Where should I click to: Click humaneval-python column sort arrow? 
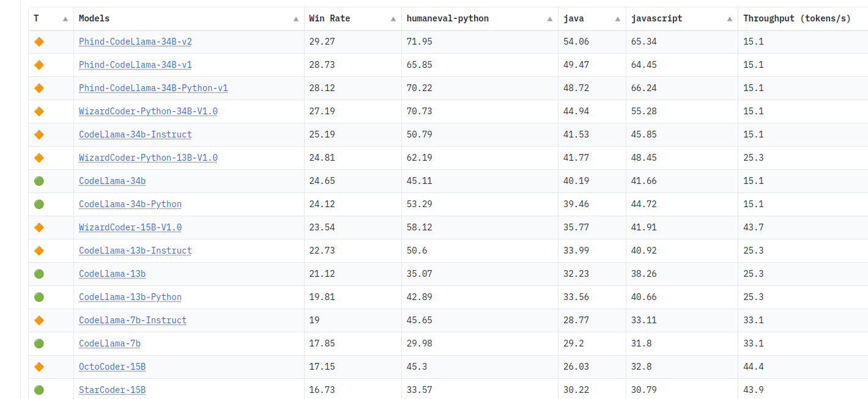pos(550,19)
